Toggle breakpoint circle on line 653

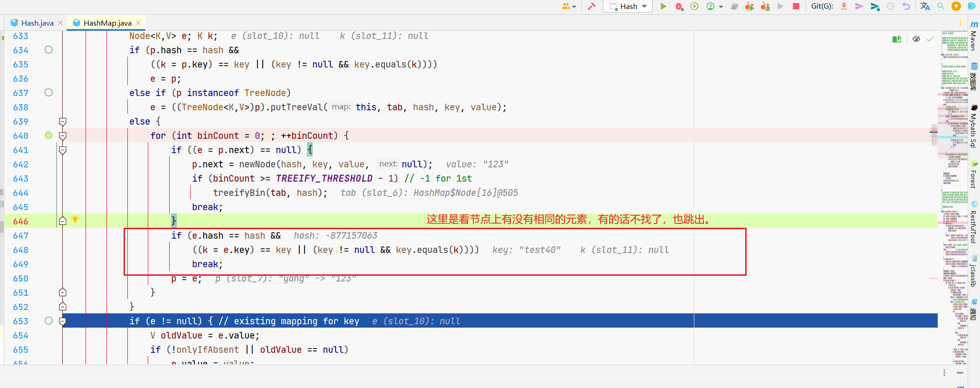pyautogui.click(x=48, y=321)
